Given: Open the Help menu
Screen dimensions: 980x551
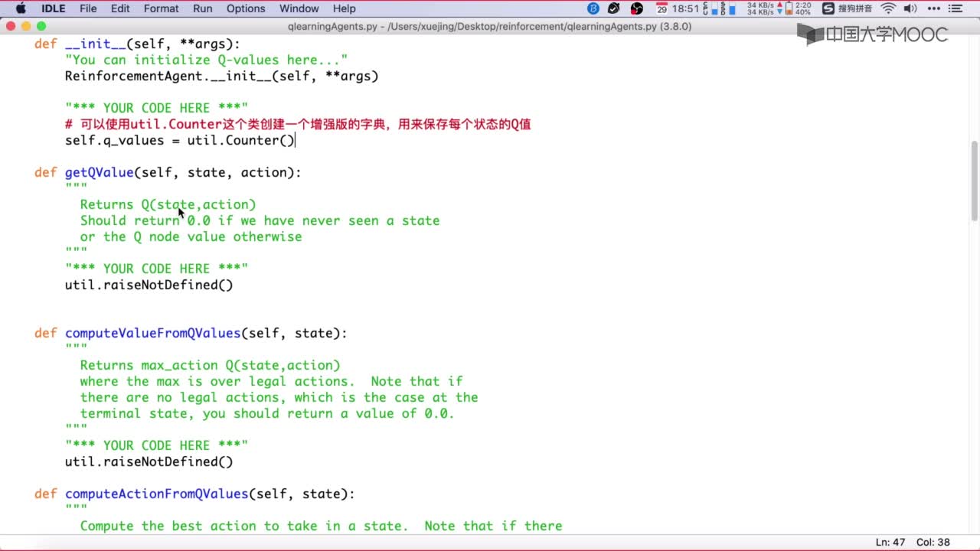Looking at the screenshot, I should 345,8.
